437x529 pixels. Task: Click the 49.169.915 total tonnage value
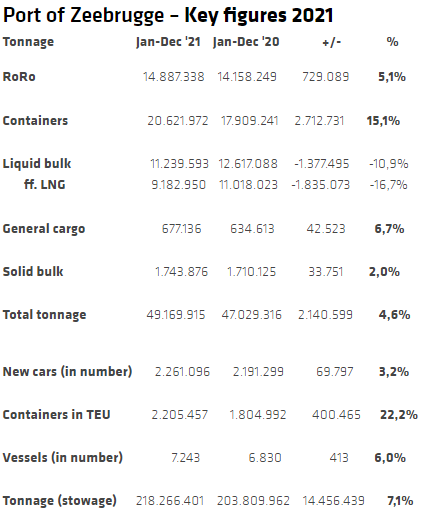click(176, 315)
